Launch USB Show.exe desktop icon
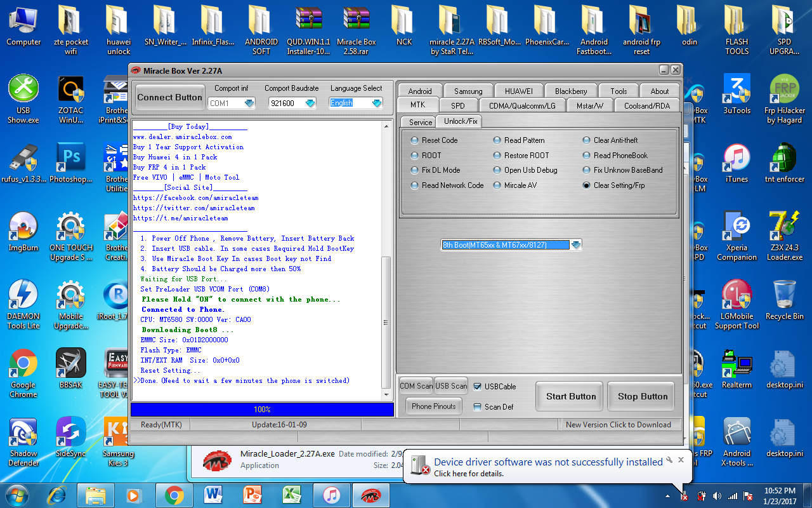Image resolution: width=812 pixels, height=508 pixels. tap(23, 99)
